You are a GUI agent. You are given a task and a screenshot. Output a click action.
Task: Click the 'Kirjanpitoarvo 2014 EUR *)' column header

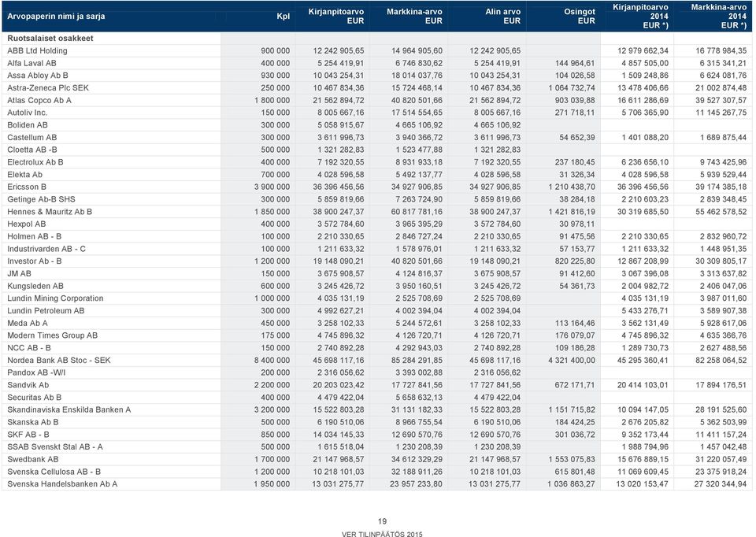point(640,17)
